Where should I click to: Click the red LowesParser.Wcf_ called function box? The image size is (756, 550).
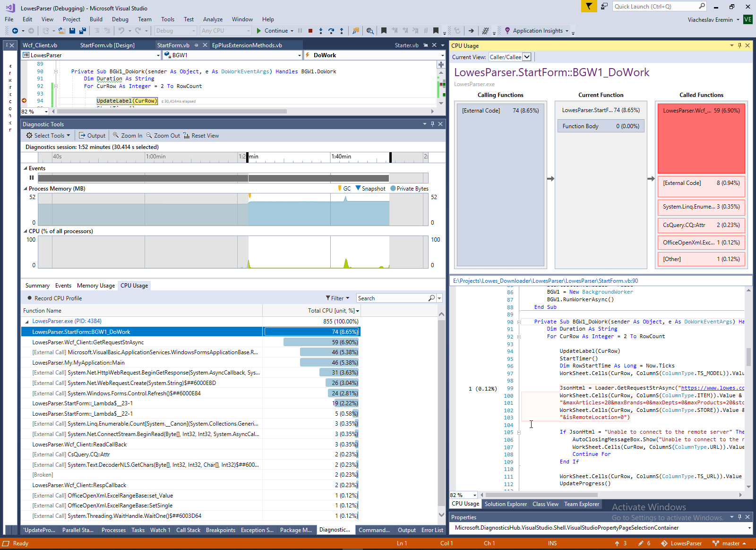tap(701, 138)
